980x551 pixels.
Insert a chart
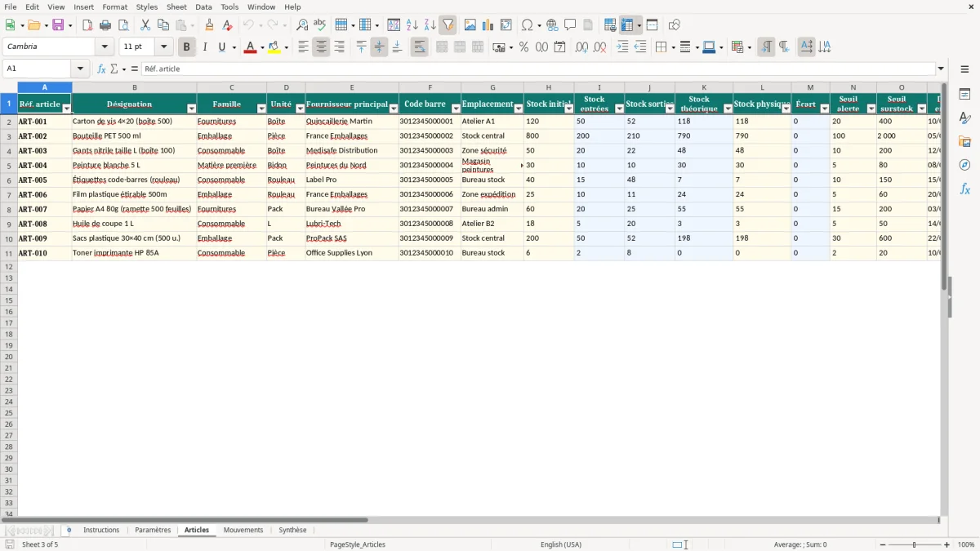point(488,25)
